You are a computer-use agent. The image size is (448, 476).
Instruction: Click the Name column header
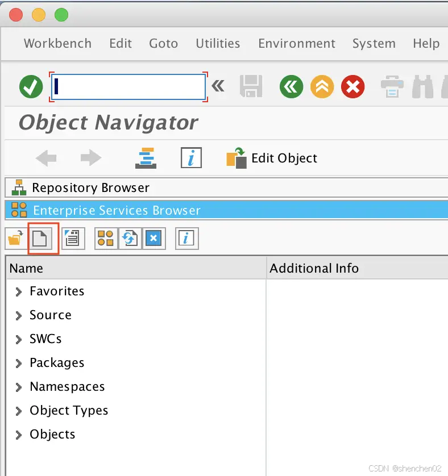pyautogui.click(x=136, y=268)
